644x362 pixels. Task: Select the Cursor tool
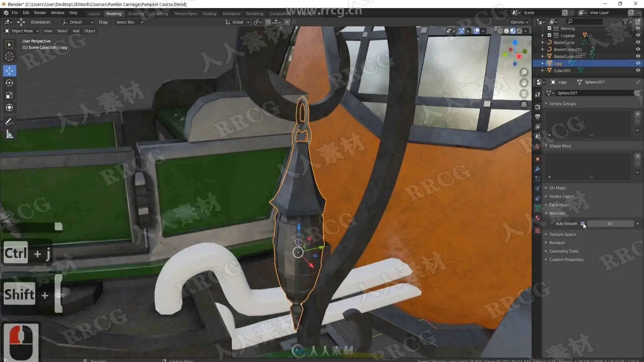click(x=9, y=57)
